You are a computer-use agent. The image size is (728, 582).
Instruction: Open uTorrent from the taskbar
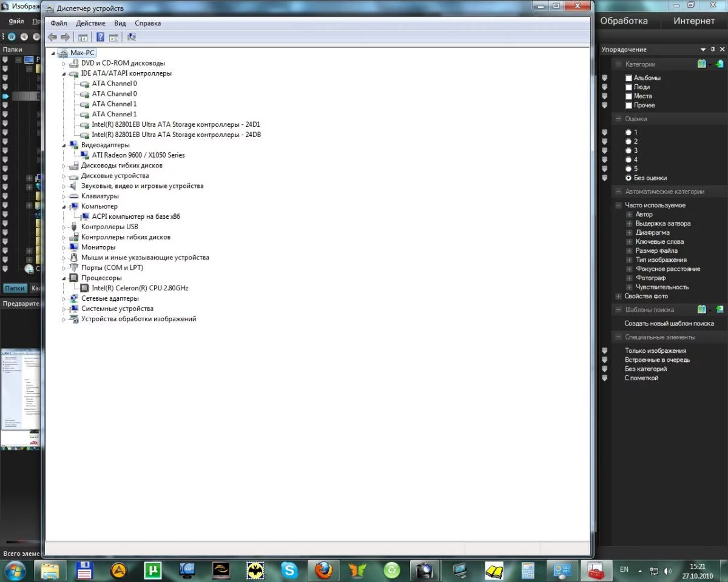click(153, 570)
